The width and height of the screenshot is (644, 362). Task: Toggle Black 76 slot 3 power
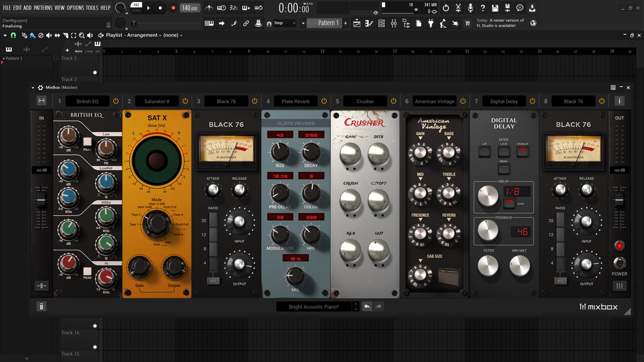coord(255,101)
